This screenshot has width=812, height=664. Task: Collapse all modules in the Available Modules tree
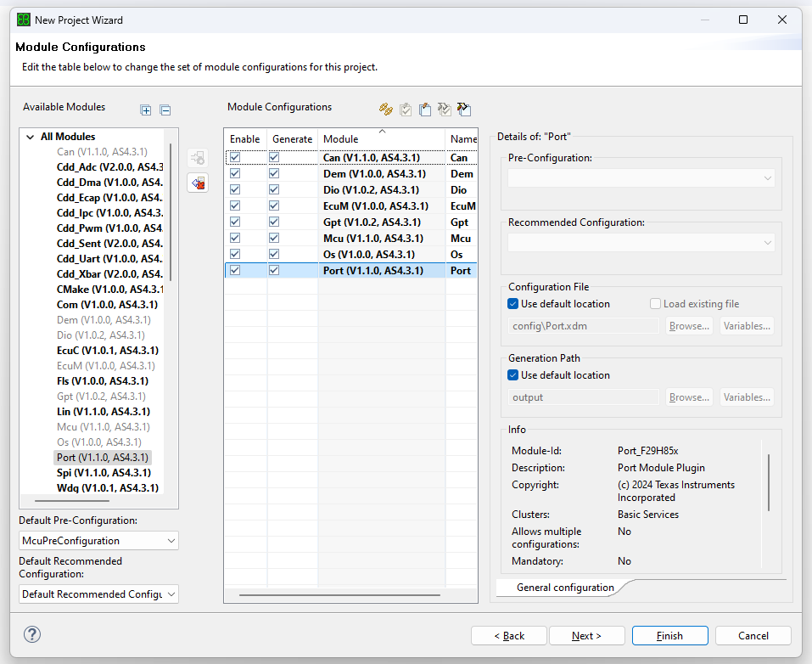coord(165,110)
